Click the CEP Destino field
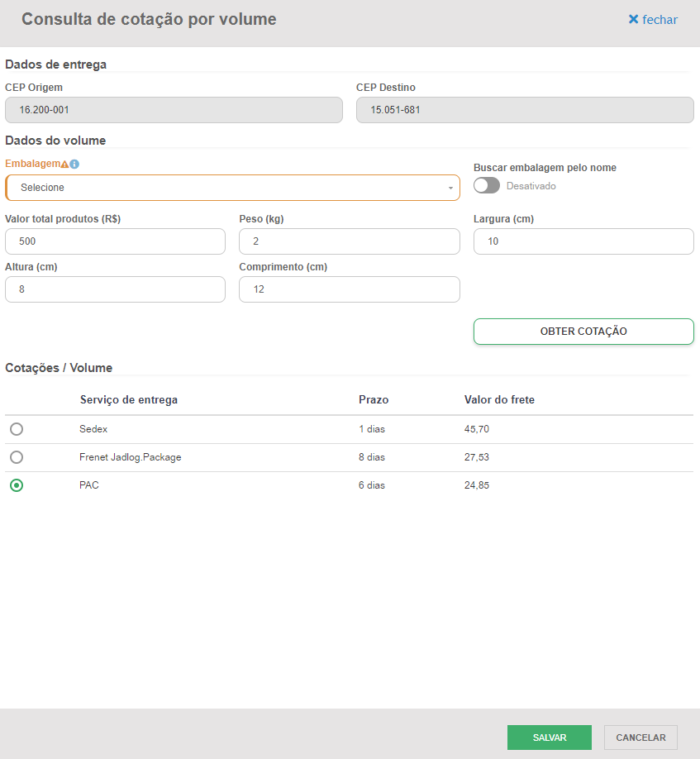 coord(525,110)
